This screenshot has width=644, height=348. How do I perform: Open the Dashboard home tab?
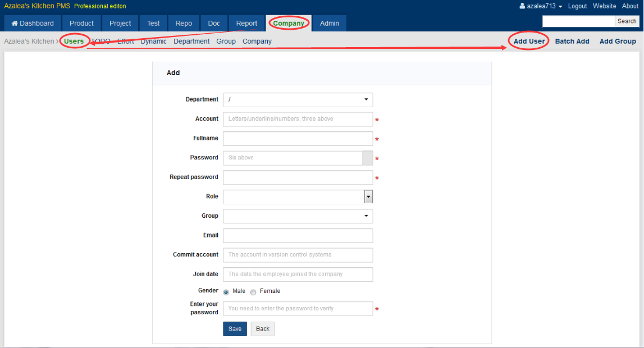33,24
